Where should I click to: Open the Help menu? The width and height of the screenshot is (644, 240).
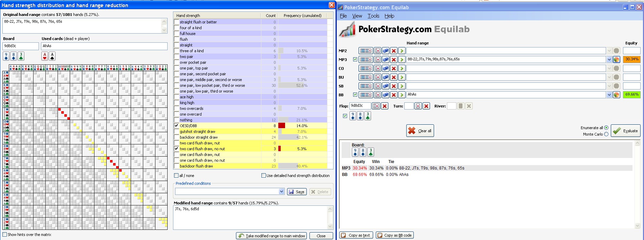click(x=389, y=16)
